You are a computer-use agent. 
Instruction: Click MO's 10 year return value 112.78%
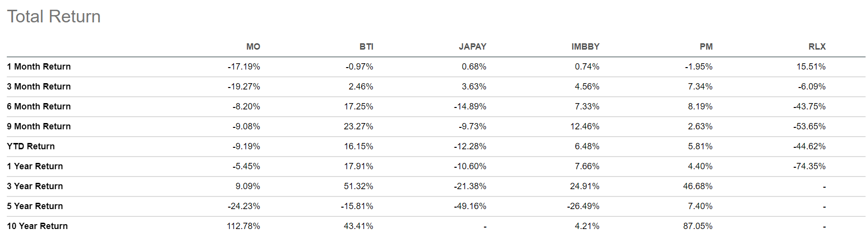tap(243, 226)
